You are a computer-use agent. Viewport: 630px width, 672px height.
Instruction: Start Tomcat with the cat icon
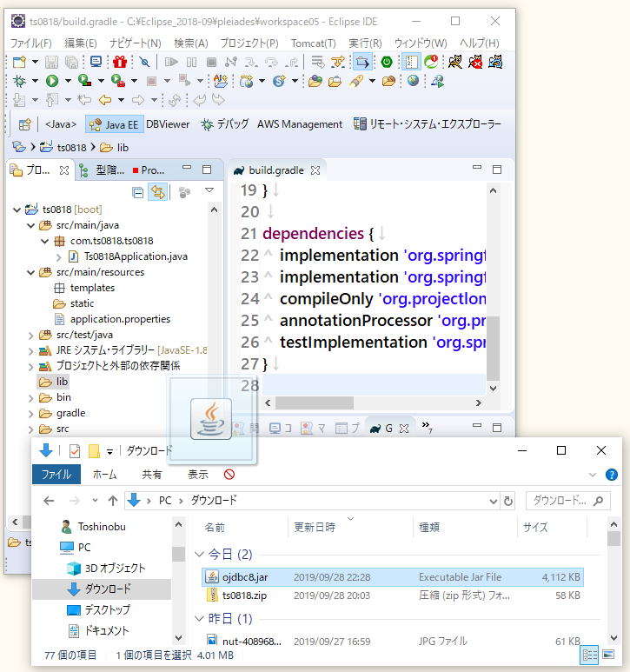click(x=454, y=62)
